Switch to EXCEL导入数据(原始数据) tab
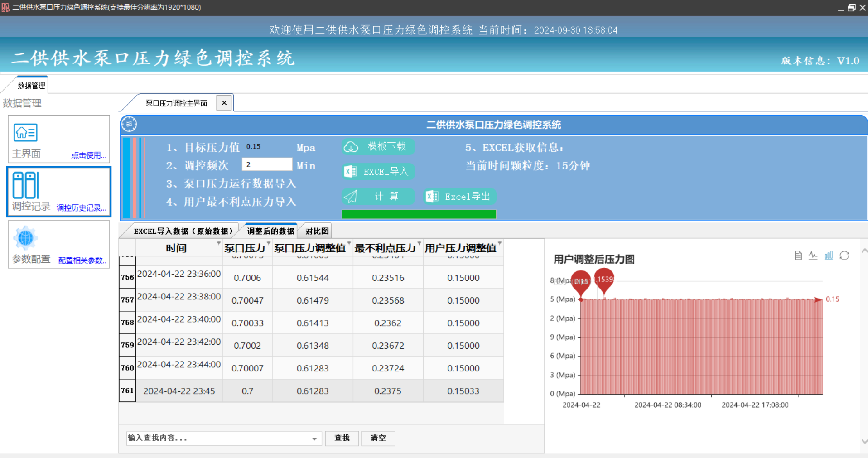 point(183,231)
